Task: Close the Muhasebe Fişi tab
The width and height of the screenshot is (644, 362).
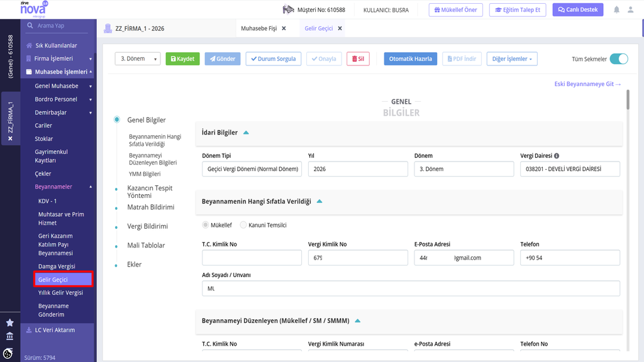Action: click(284, 28)
